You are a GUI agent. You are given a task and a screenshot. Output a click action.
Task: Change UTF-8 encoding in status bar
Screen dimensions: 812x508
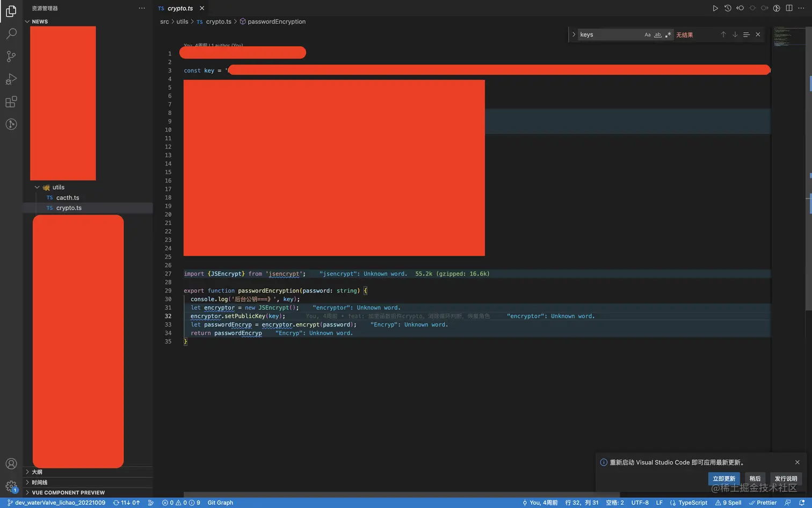(640, 503)
